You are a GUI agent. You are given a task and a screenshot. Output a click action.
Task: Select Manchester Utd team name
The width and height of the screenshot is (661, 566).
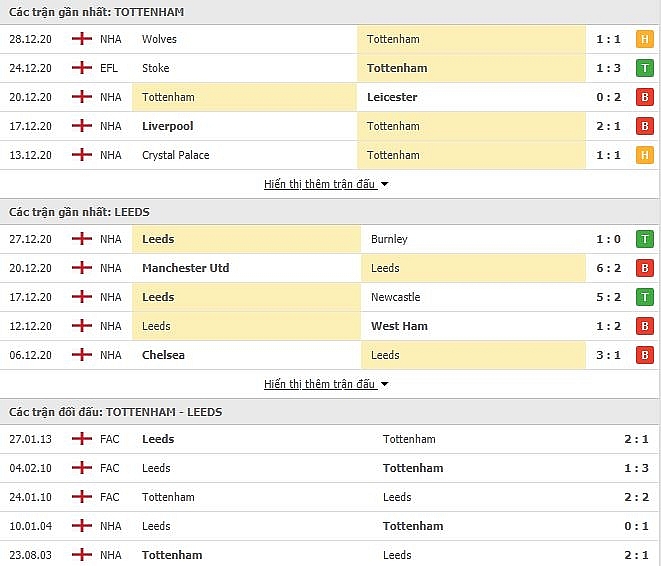coord(185,268)
